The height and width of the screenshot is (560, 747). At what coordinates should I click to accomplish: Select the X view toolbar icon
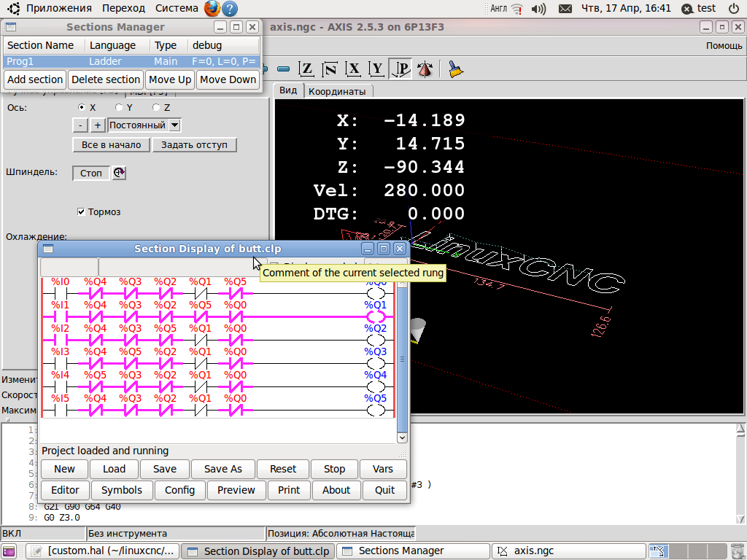click(353, 69)
